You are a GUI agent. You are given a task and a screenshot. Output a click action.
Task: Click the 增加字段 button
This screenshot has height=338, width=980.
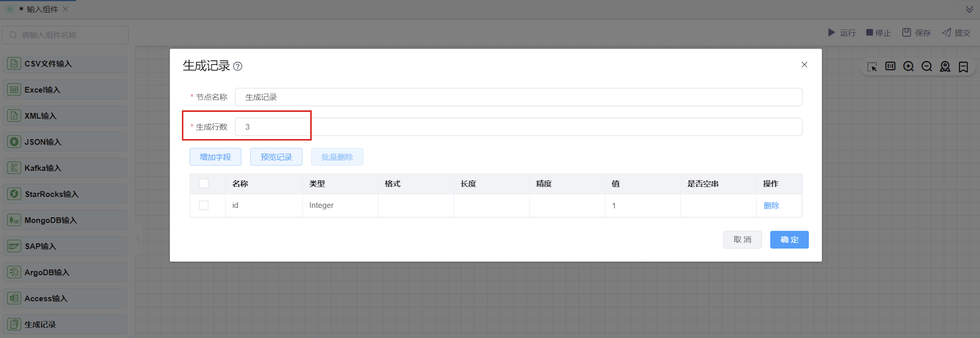pyautogui.click(x=215, y=157)
